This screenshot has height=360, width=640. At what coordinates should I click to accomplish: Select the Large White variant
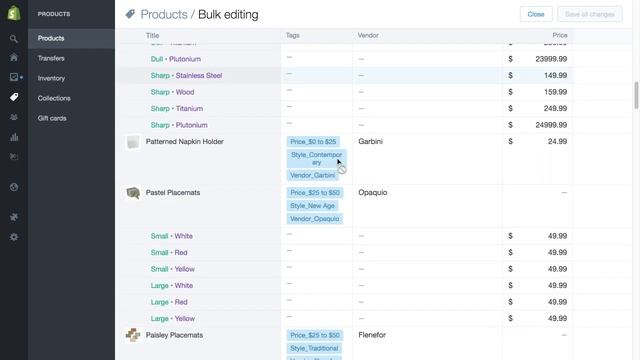[171, 286]
